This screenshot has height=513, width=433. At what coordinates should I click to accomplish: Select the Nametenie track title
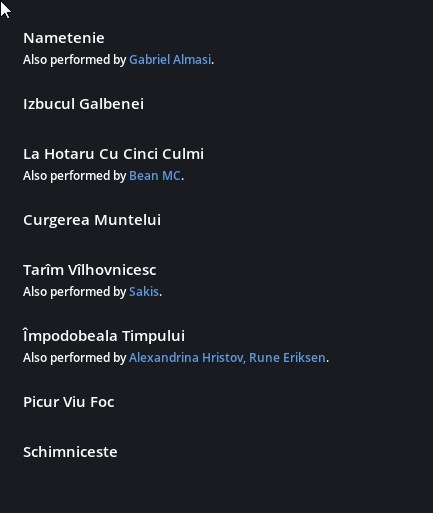64,38
